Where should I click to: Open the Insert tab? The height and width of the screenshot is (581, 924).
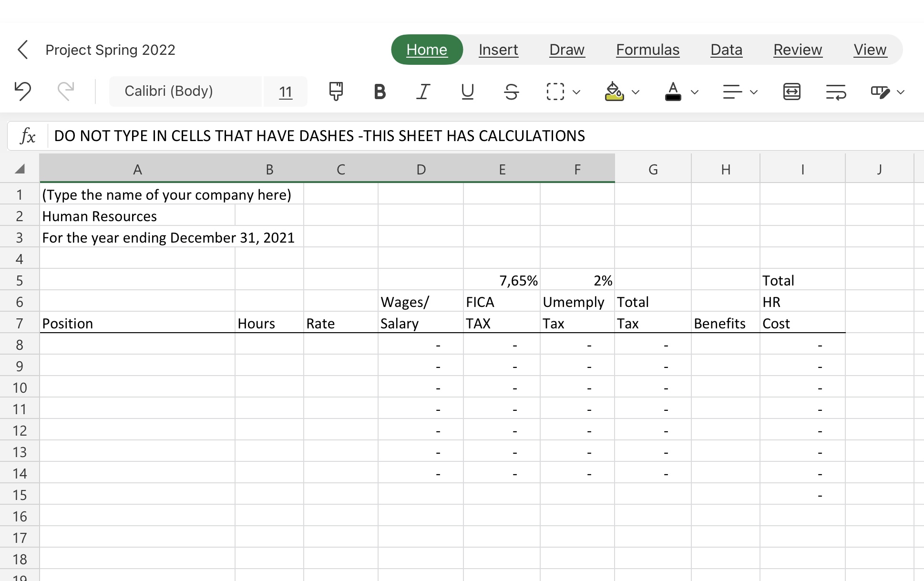pyautogui.click(x=498, y=50)
